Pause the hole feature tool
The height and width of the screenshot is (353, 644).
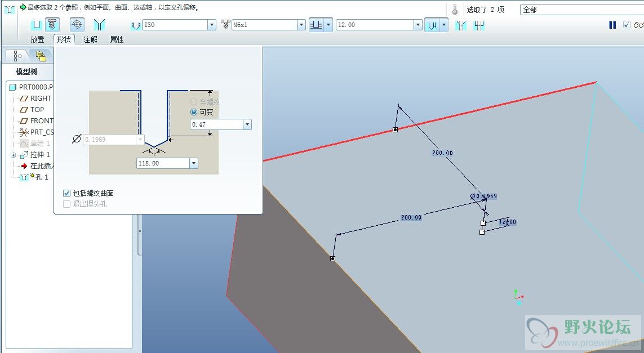click(x=612, y=25)
